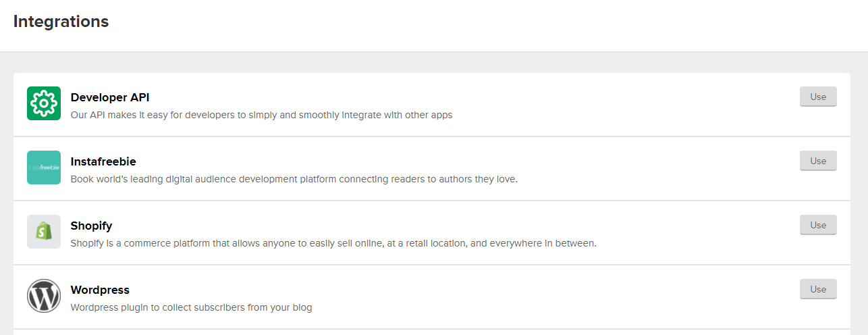Select the Wordpress integration name
868x335 pixels.
coord(100,290)
